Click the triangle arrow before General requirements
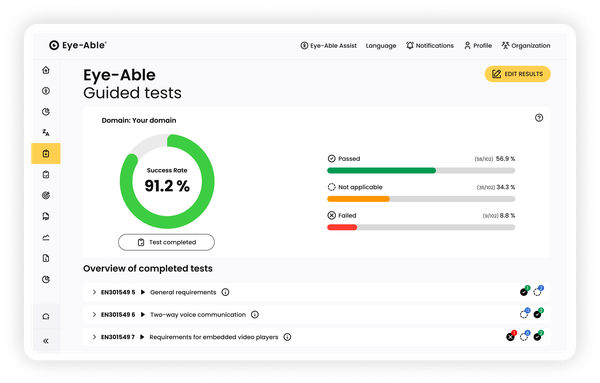 click(x=143, y=292)
